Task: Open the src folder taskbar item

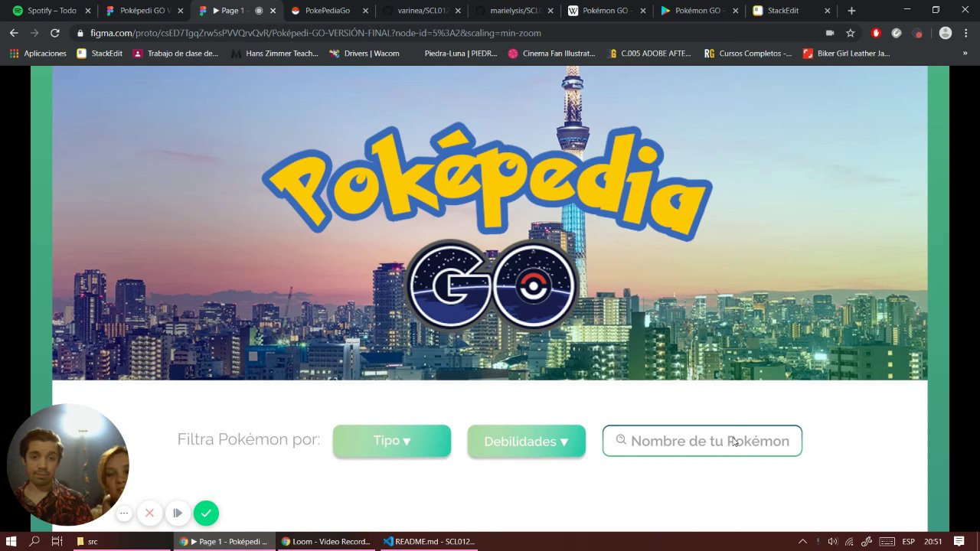Action: coord(122,541)
